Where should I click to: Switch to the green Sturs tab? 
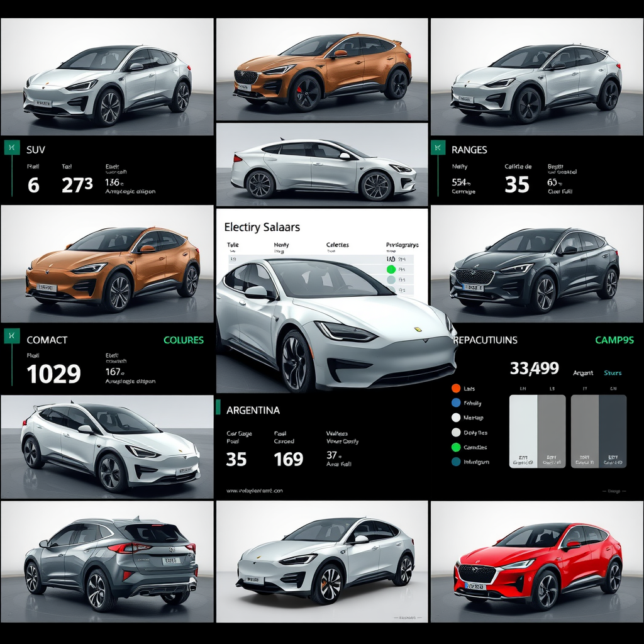613,373
